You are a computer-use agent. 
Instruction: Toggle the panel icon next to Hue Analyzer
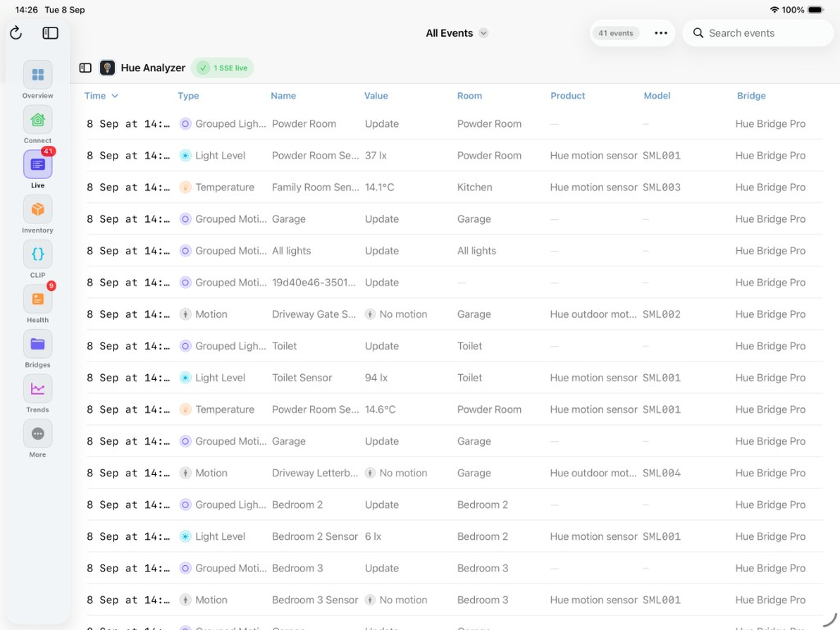point(85,67)
